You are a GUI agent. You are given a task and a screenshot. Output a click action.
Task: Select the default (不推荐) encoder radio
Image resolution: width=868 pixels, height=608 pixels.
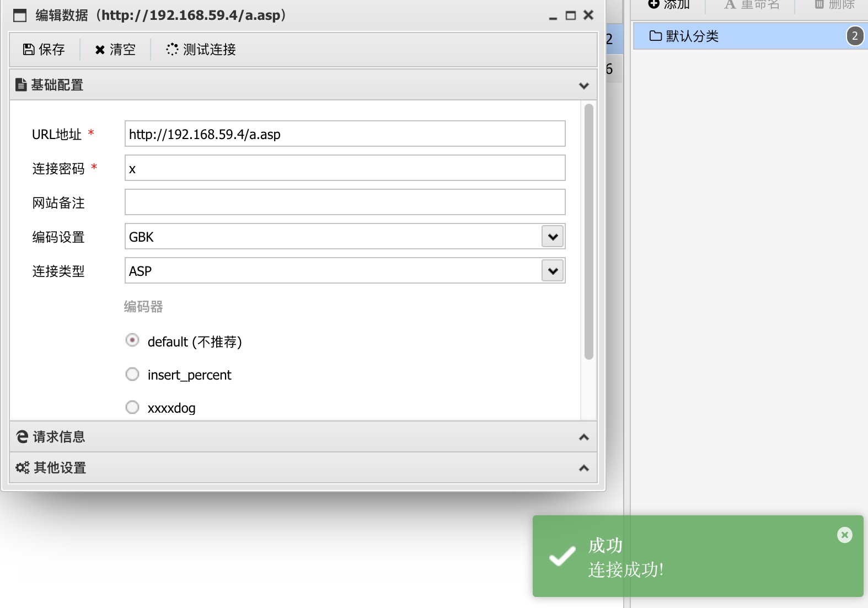132,340
